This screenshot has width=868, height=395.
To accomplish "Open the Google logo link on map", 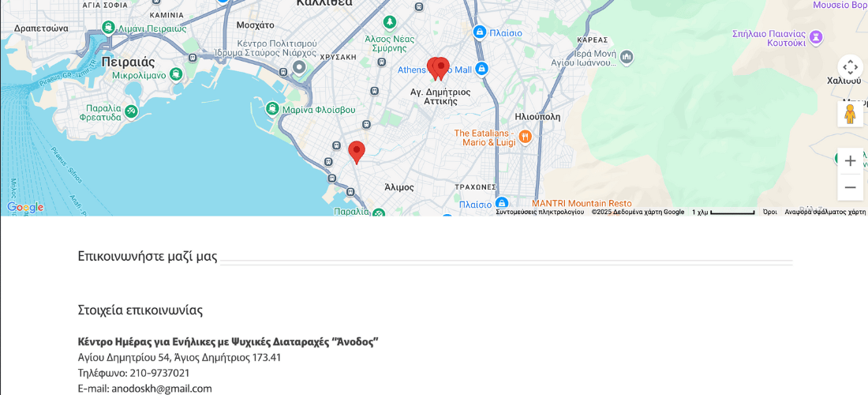I will coord(25,208).
